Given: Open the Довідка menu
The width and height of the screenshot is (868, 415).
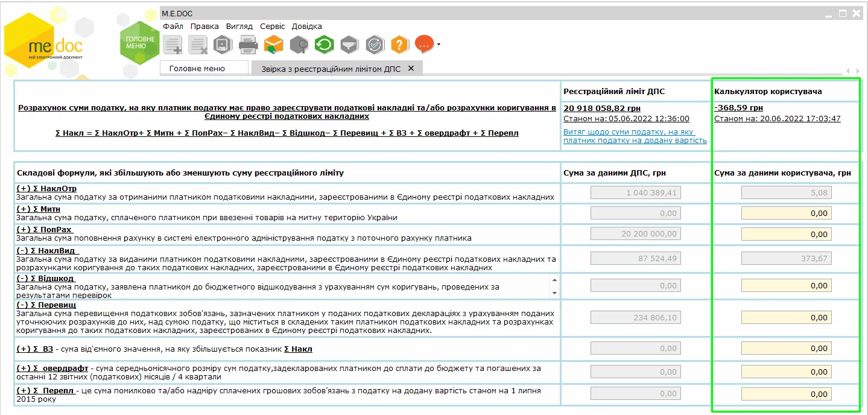Looking at the screenshot, I should tap(307, 26).
